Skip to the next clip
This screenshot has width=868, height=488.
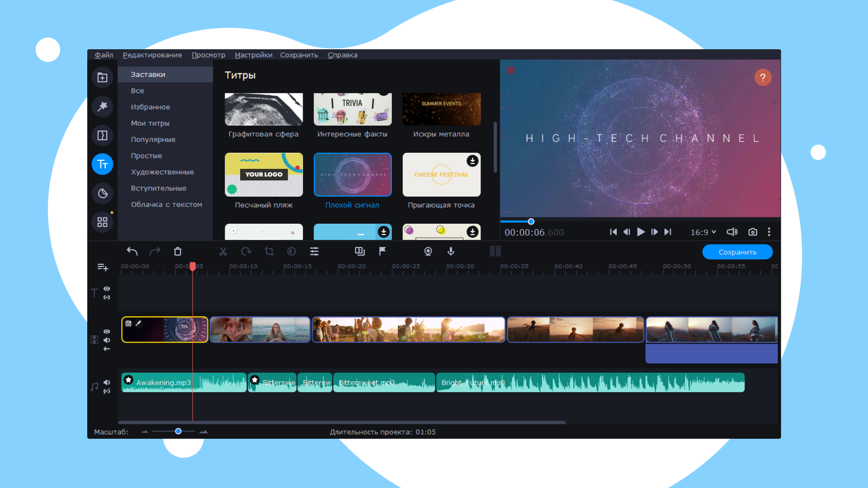click(668, 232)
